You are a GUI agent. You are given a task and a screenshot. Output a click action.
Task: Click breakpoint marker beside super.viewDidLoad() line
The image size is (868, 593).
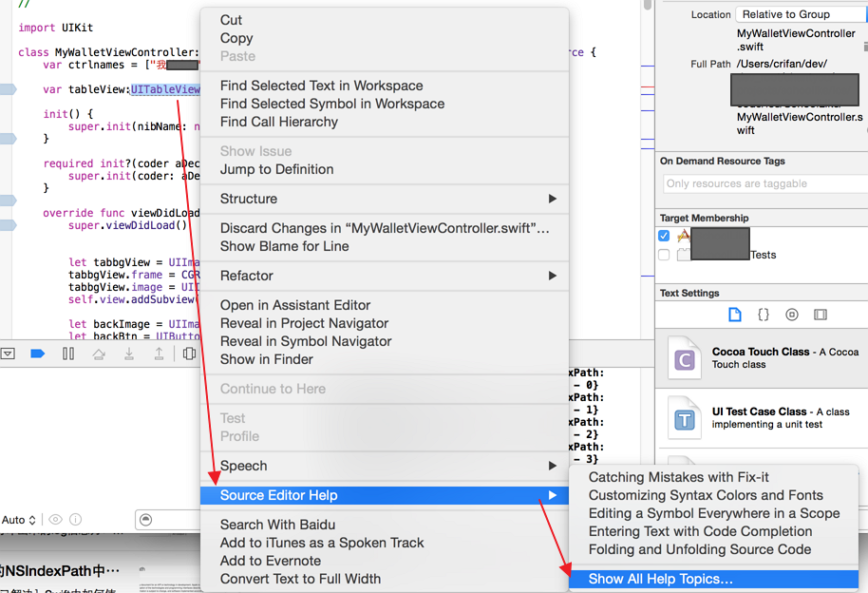click(x=8, y=225)
